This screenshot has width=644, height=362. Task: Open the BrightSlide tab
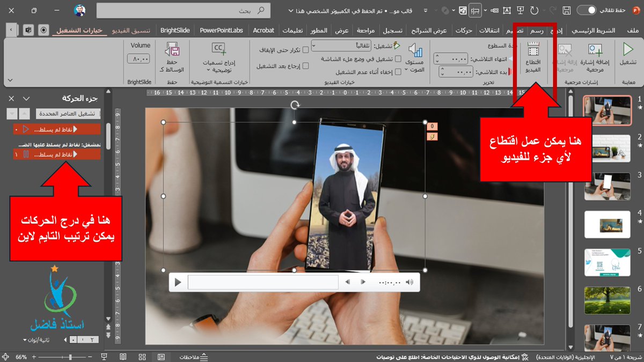click(x=175, y=31)
